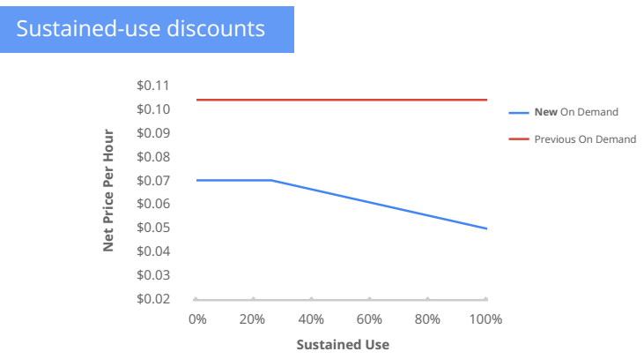Select the "Previous On Demand" legend label
Viewport: 644px width, 359px height.
coord(585,139)
